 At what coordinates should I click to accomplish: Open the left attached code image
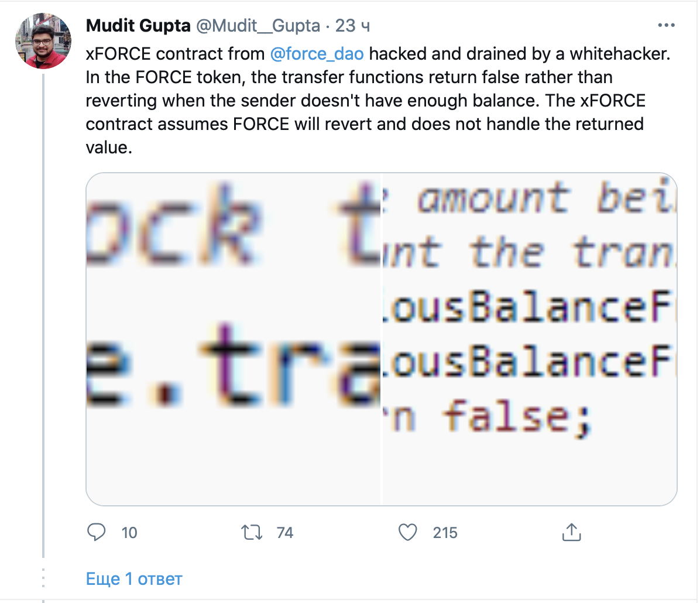pos(234,339)
